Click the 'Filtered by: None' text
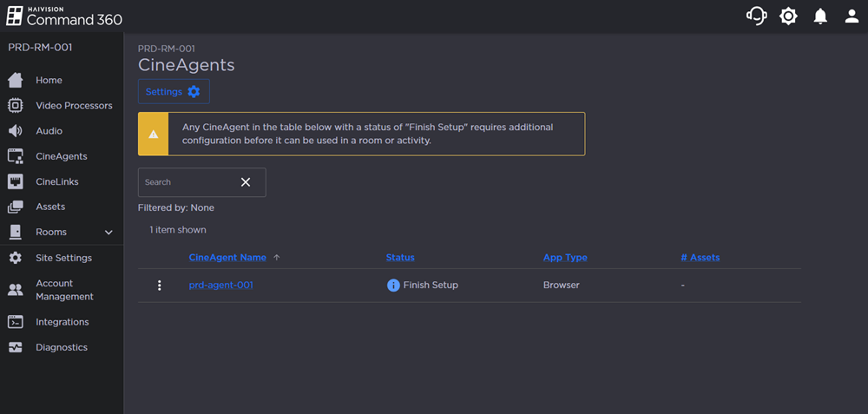Image resolution: width=868 pixels, height=414 pixels. 176,208
